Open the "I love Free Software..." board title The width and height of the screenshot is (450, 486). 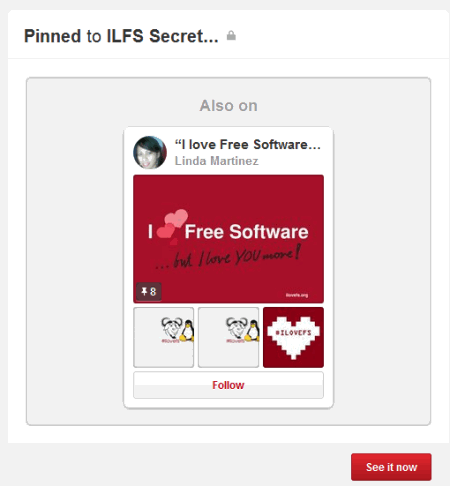(x=248, y=144)
